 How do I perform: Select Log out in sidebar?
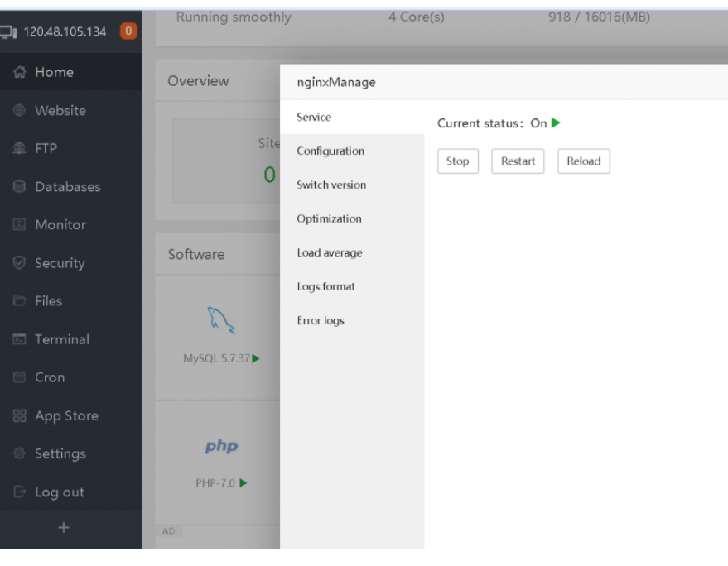click(59, 492)
